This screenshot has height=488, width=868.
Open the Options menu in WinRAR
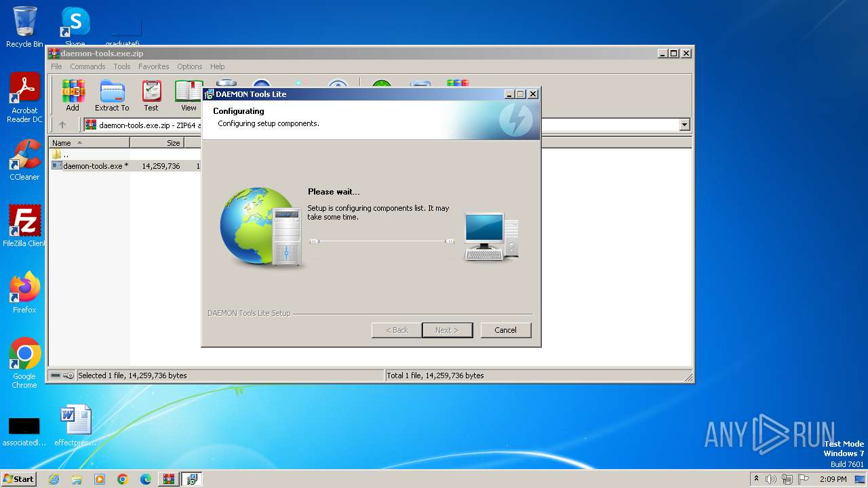pyautogui.click(x=190, y=66)
